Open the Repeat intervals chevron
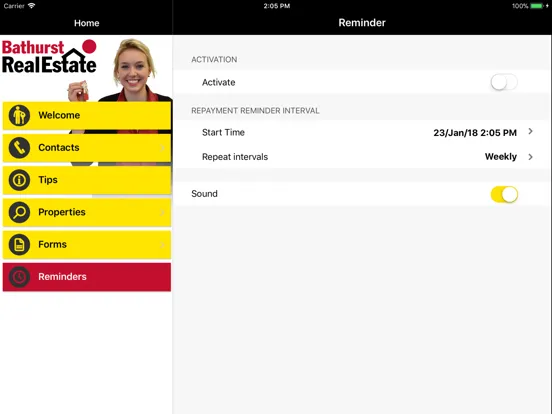552x414 pixels. [x=531, y=157]
